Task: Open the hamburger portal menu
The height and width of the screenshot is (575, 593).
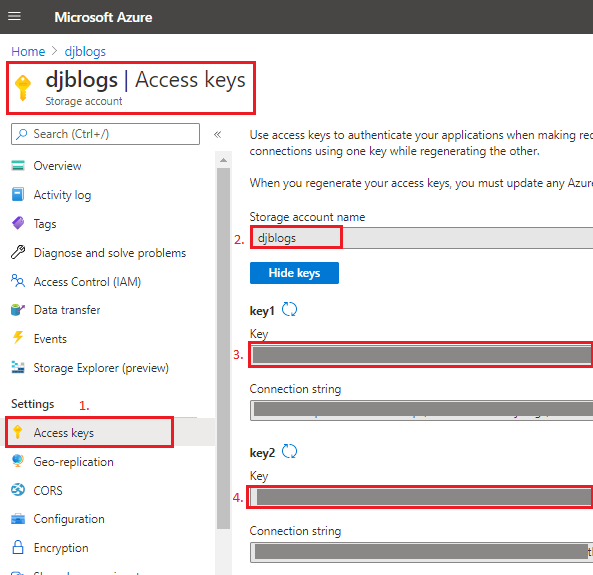Action: pos(14,16)
